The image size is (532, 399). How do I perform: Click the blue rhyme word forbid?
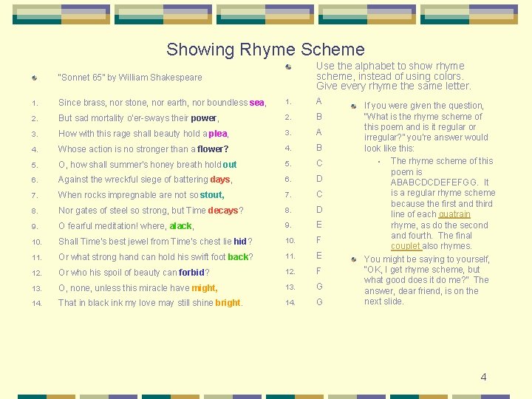click(191, 273)
